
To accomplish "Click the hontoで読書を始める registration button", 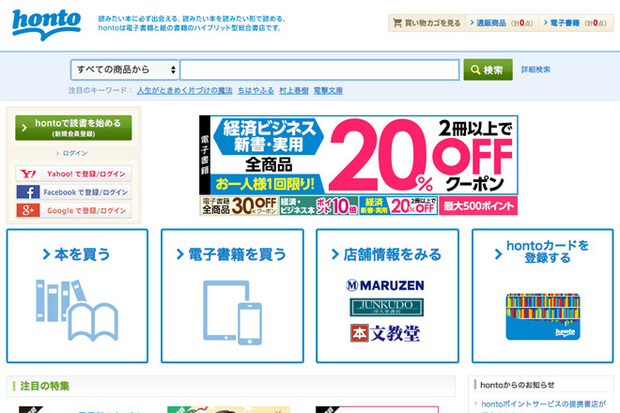I will click(x=74, y=128).
